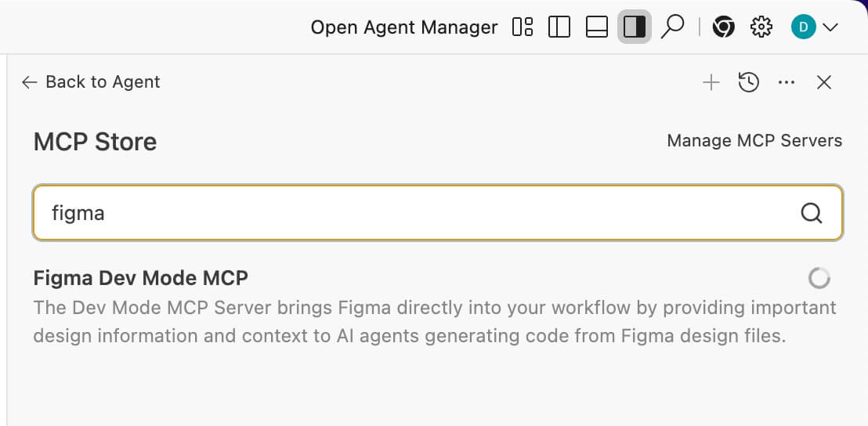Click the loading spinner beside Figma result
This screenshot has height=426, width=868.
coord(819,278)
